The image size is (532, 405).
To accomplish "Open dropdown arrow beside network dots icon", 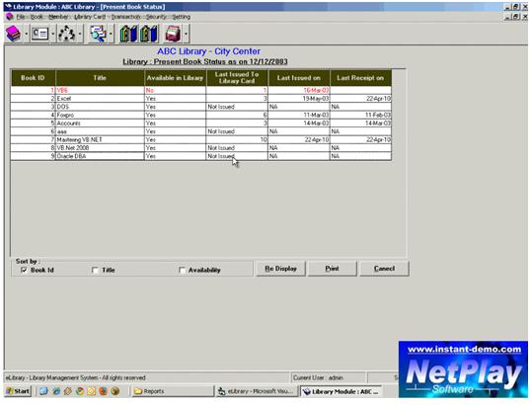I will [79, 34].
